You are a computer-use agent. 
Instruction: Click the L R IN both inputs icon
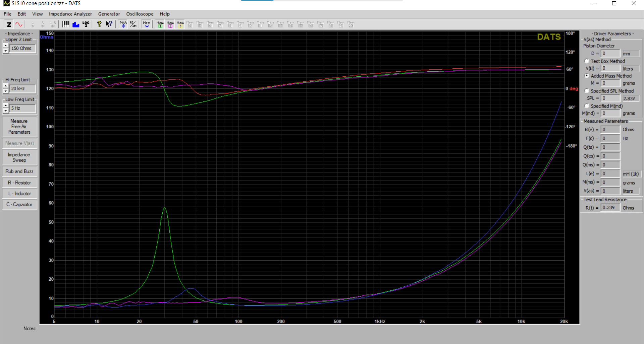(53, 24)
